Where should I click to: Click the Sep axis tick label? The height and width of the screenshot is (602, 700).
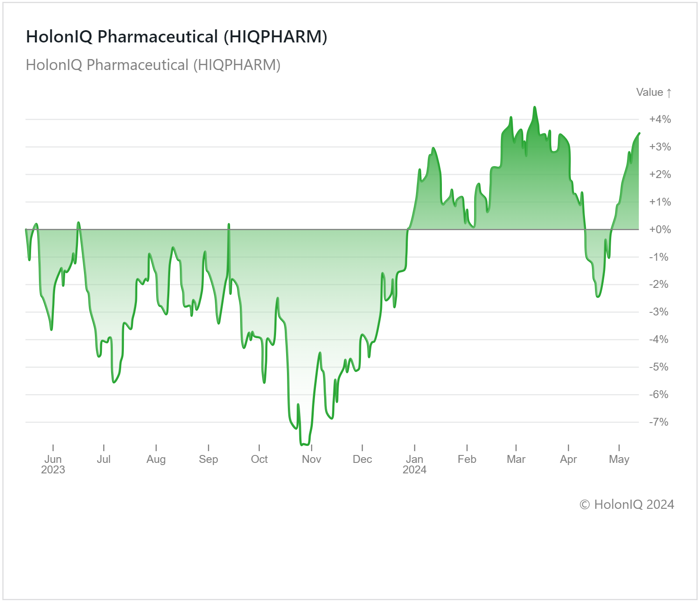[208, 459]
